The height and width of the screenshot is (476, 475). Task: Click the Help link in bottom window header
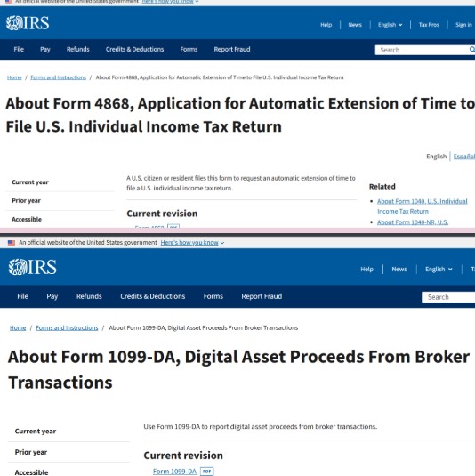point(367,270)
